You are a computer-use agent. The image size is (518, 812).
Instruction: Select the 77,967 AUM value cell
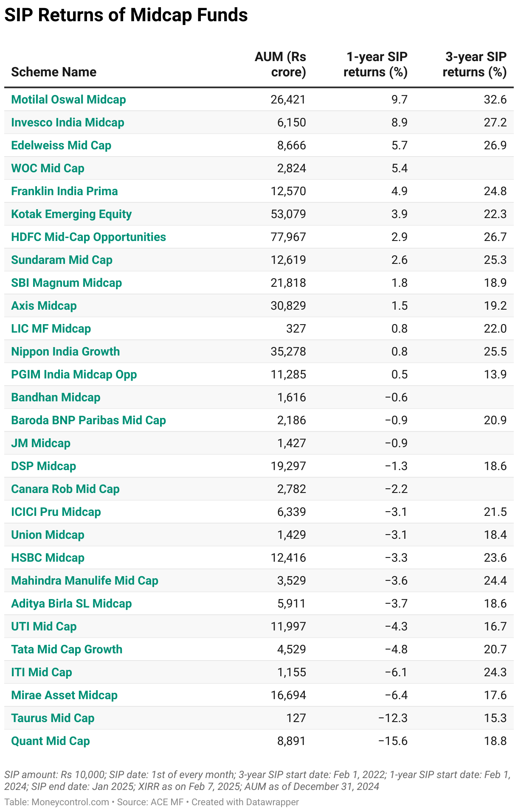[288, 237]
